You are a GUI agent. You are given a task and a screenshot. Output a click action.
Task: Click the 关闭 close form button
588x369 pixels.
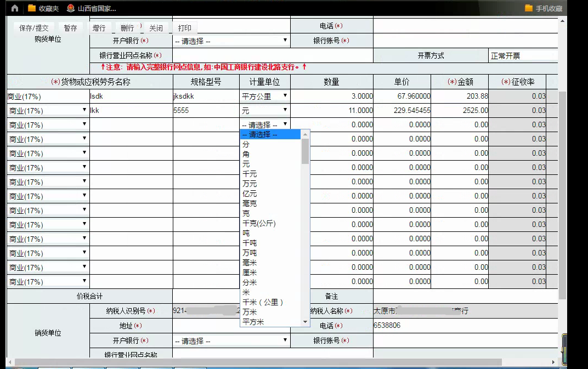pyautogui.click(x=155, y=27)
